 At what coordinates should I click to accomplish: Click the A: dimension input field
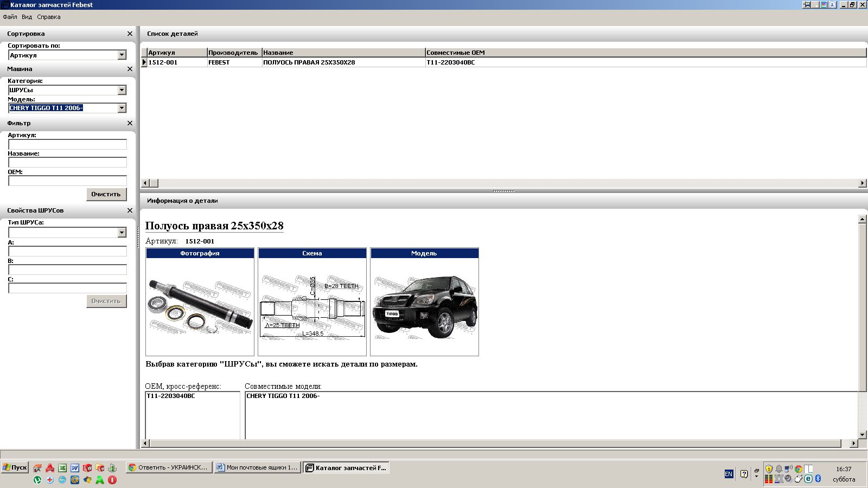point(67,251)
